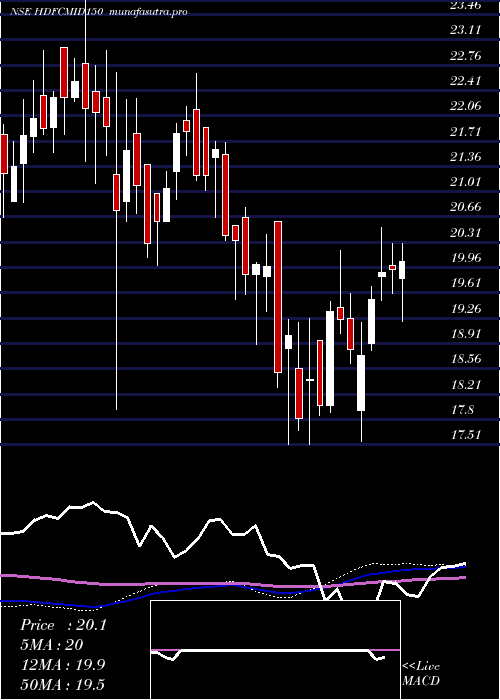Click the 19.26 price axis label

coord(466,308)
